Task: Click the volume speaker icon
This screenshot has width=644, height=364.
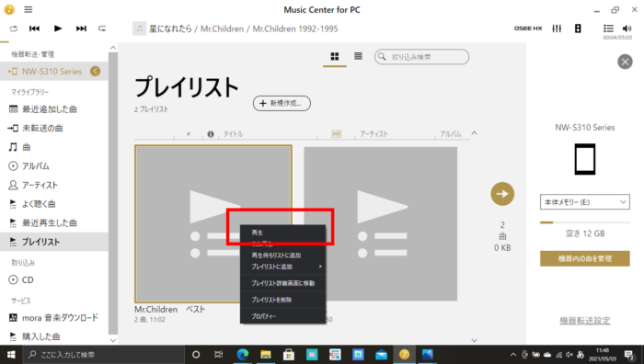Action: (627, 28)
